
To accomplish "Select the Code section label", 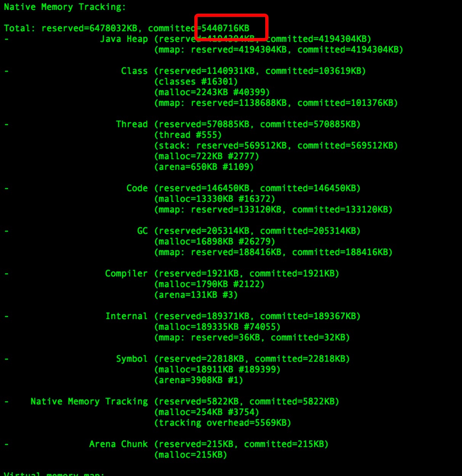I will click(x=137, y=188).
